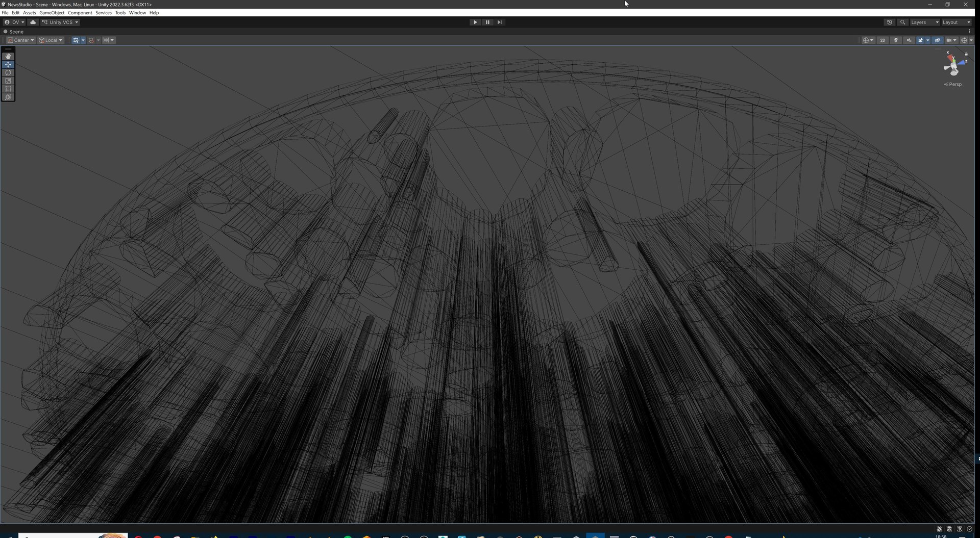Select the Rotate tool
The image size is (980, 538).
(x=8, y=73)
